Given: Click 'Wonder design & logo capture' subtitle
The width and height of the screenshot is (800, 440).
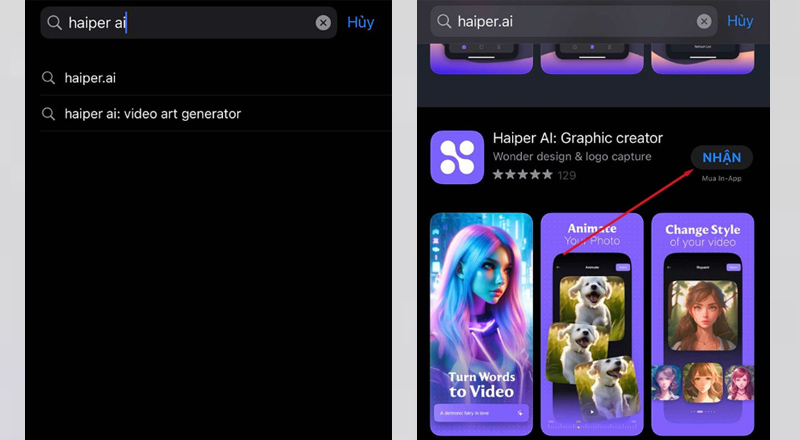Looking at the screenshot, I should pos(572,157).
